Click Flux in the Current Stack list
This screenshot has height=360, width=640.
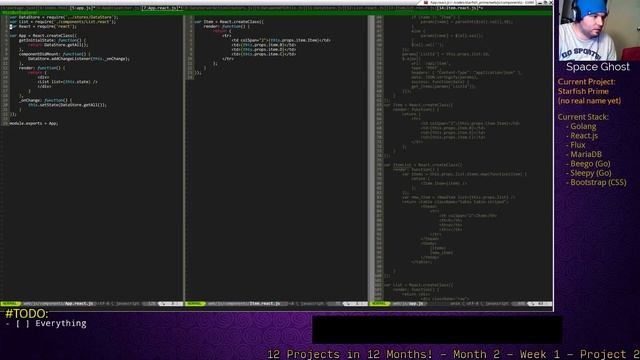coord(578,145)
